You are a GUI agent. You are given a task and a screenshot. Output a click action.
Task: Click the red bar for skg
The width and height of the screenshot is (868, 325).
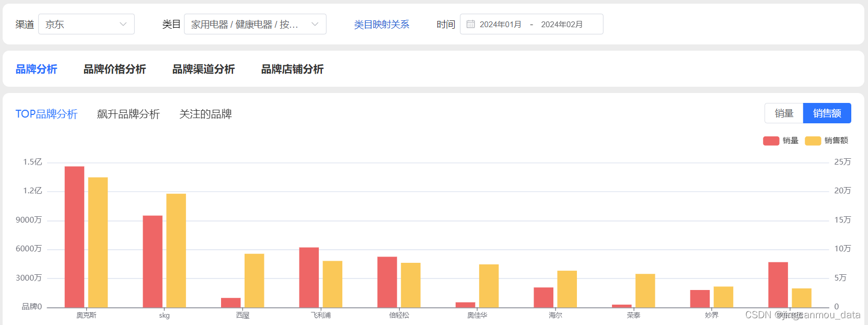(x=153, y=261)
